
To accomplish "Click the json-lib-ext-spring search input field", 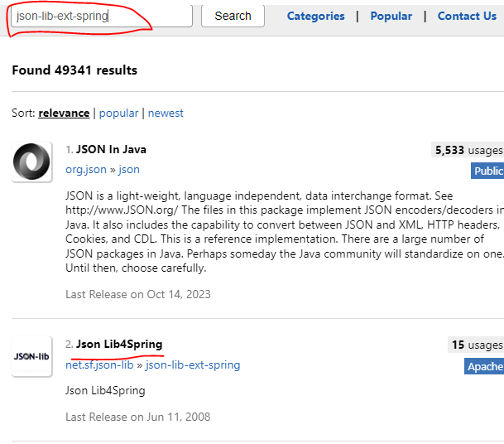I will click(x=102, y=16).
